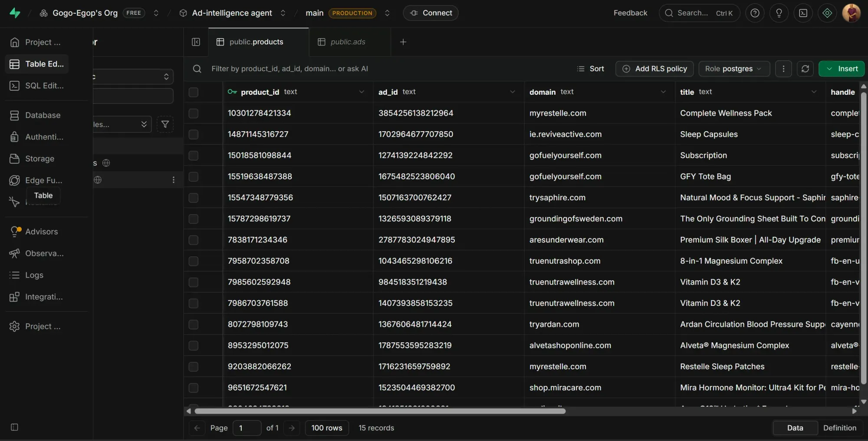Select the Sleep Capsules row checkbox

tap(194, 134)
